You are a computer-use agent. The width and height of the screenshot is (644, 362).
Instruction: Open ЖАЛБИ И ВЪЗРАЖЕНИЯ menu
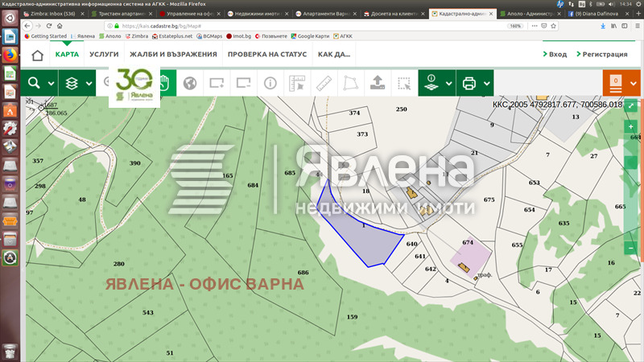[173, 54]
